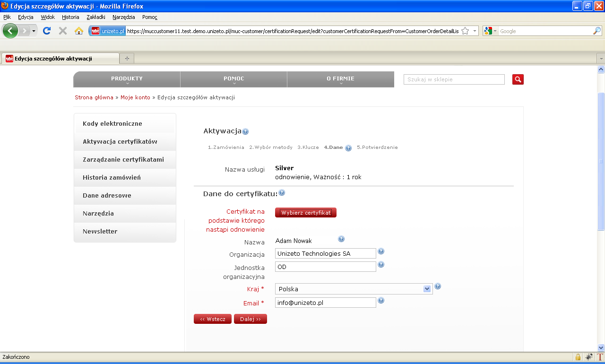Open the URL bar history dropdown
605x364 pixels.
coord(475,31)
